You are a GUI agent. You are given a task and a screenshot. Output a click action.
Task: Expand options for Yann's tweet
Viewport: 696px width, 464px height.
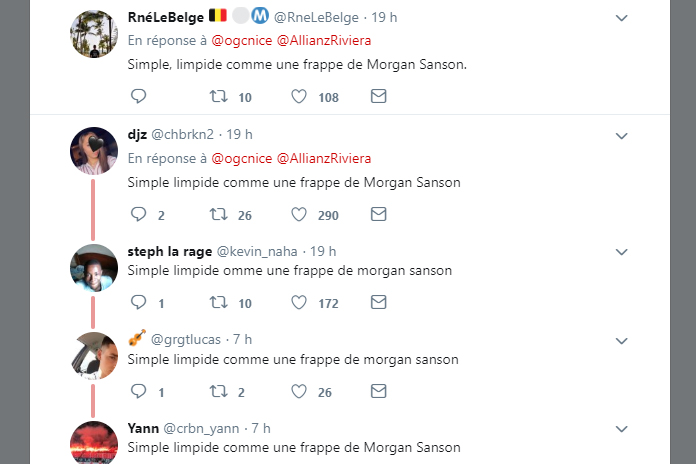tap(621, 429)
